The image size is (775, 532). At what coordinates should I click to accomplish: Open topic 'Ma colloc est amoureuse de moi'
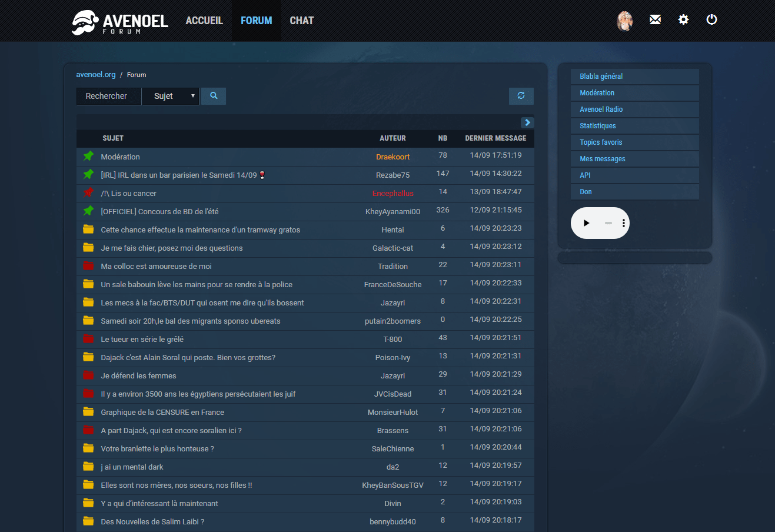(x=156, y=267)
